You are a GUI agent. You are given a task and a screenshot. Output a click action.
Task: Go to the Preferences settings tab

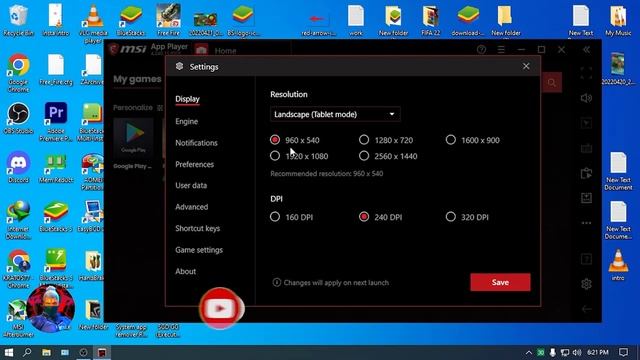pos(194,164)
